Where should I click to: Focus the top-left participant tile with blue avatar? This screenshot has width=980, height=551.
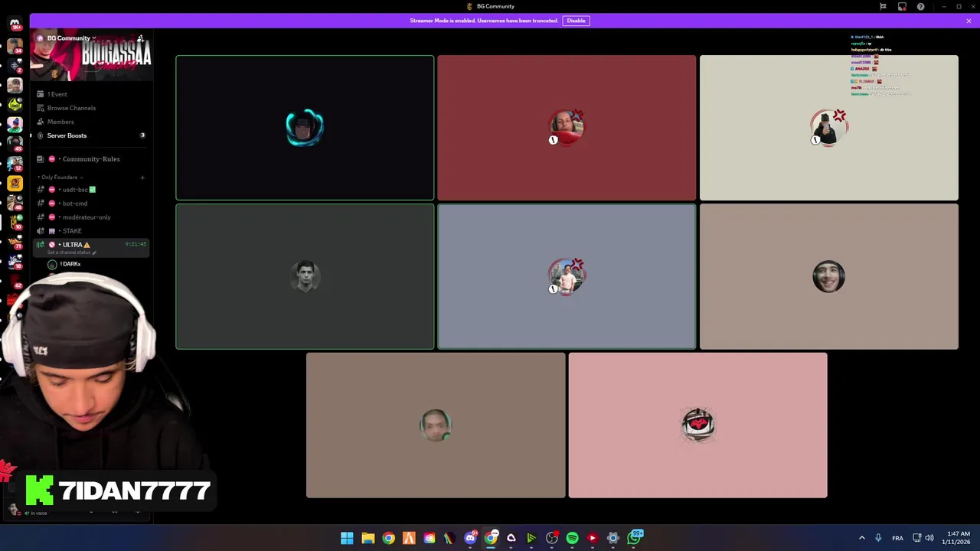point(305,128)
